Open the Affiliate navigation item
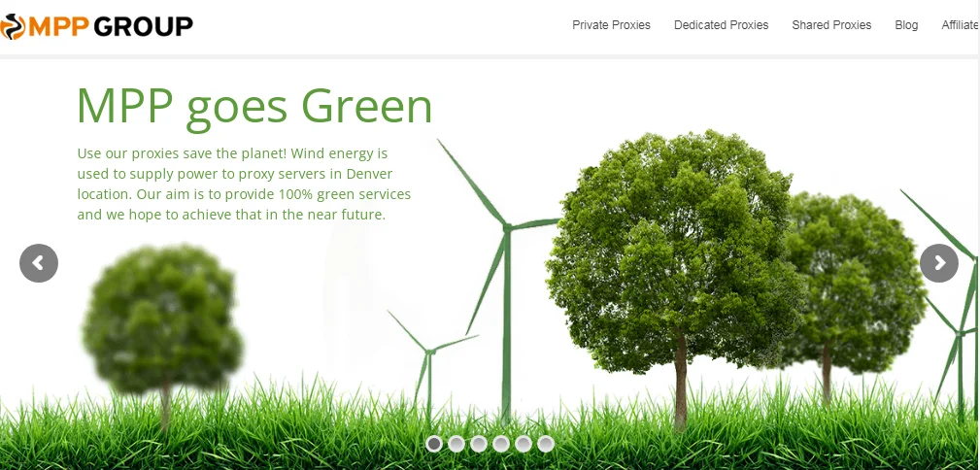Image resolution: width=980 pixels, height=470 pixels. point(961,25)
